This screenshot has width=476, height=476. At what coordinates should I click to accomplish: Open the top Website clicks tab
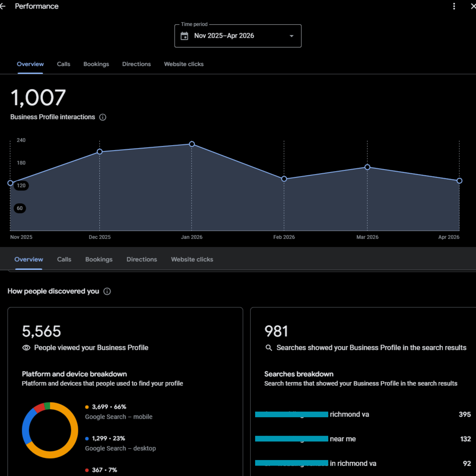point(184,64)
